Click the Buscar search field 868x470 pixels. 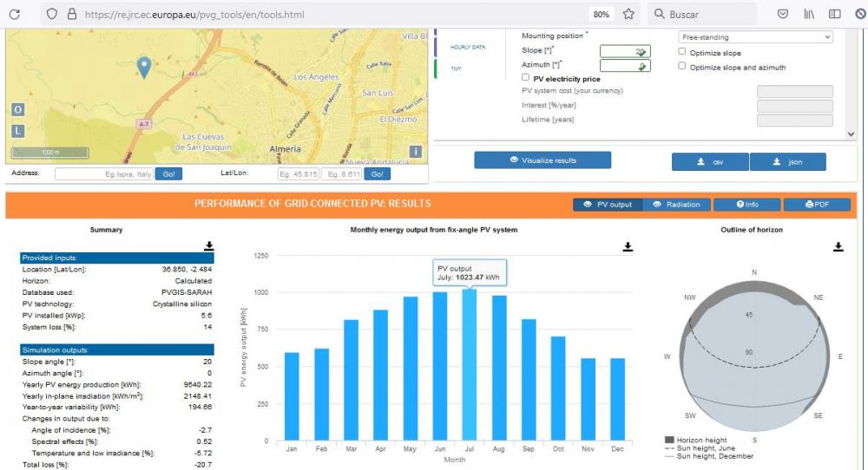(701, 15)
